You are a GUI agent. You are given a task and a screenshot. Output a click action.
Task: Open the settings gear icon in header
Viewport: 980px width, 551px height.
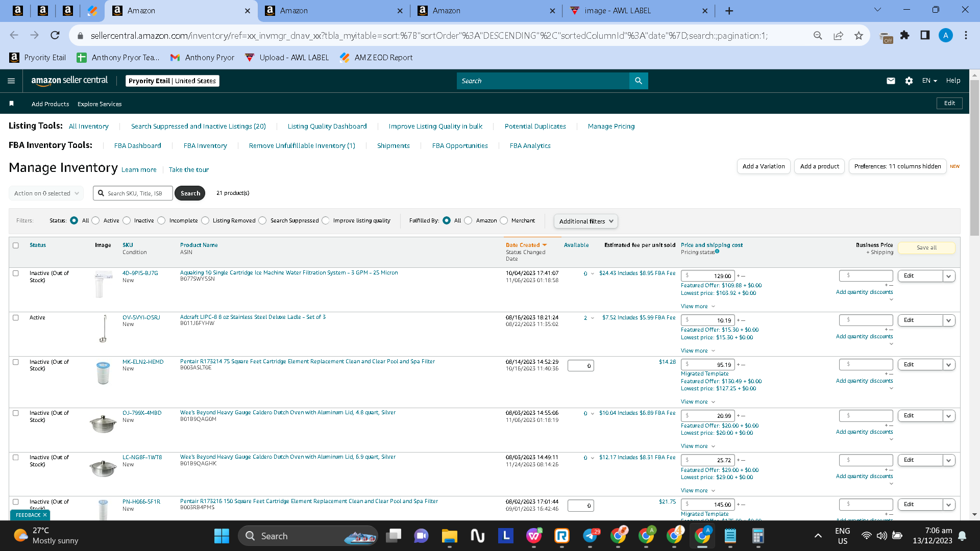pyautogui.click(x=909, y=81)
